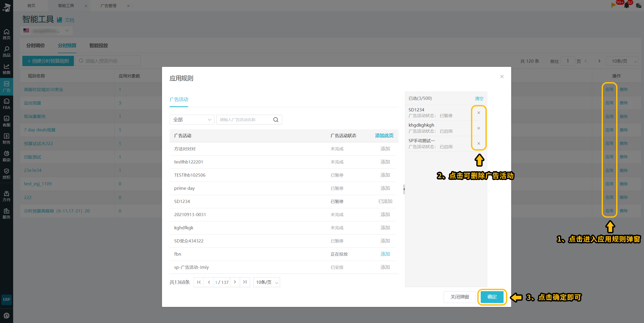The height and width of the screenshot is (323, 644).
Task: Select the 分时调价 tab
Action: point(36,46)
